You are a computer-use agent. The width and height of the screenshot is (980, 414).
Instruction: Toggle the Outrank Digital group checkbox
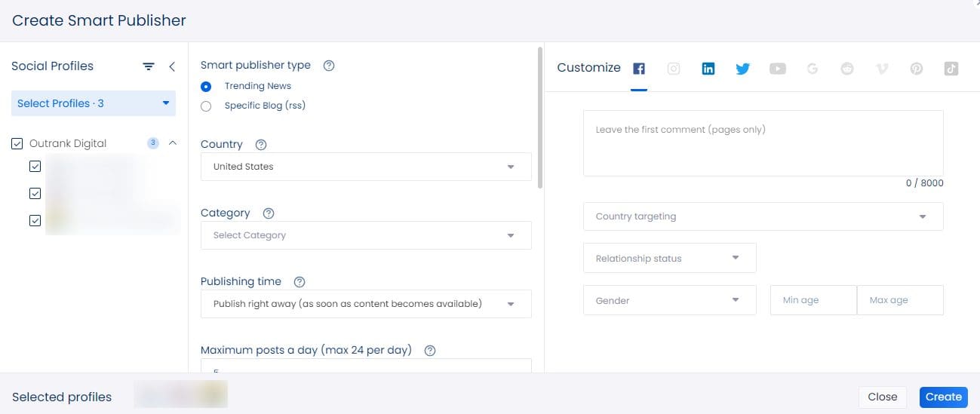[x=17, y=143]
